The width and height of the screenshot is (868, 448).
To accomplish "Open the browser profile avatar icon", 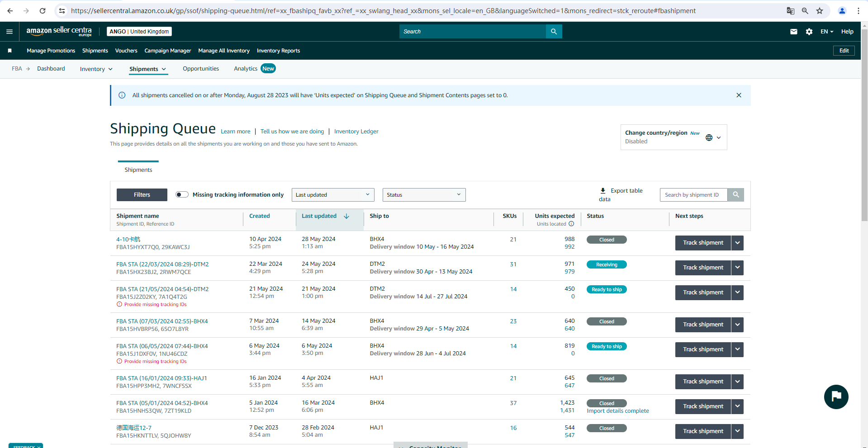I will [842, 11].
